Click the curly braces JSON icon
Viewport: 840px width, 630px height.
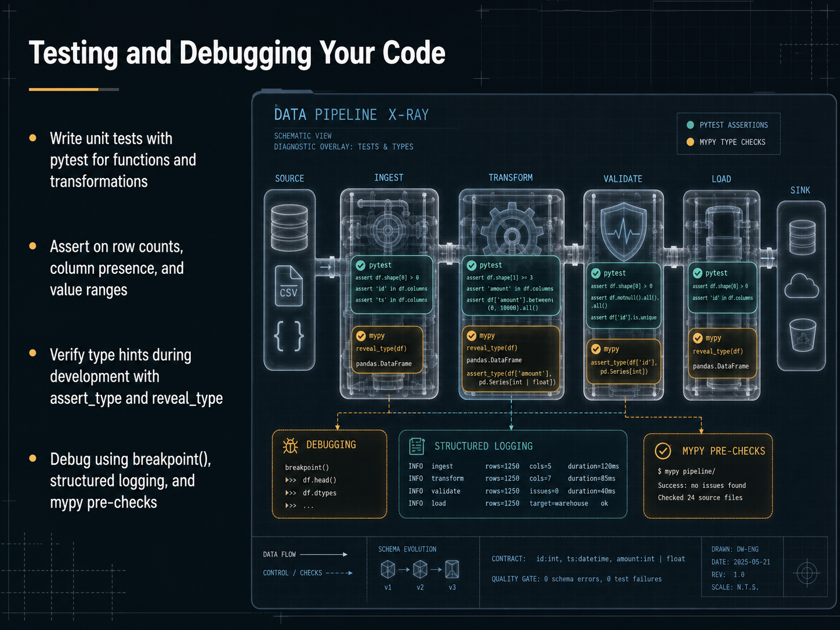tap(289, 336)
